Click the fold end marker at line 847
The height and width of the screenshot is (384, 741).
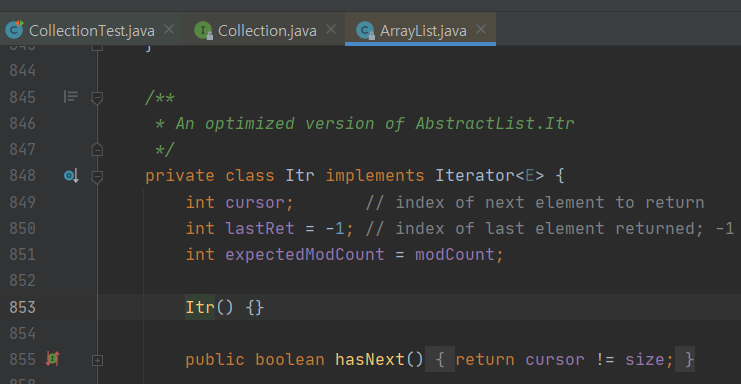[x=97, y=149]
